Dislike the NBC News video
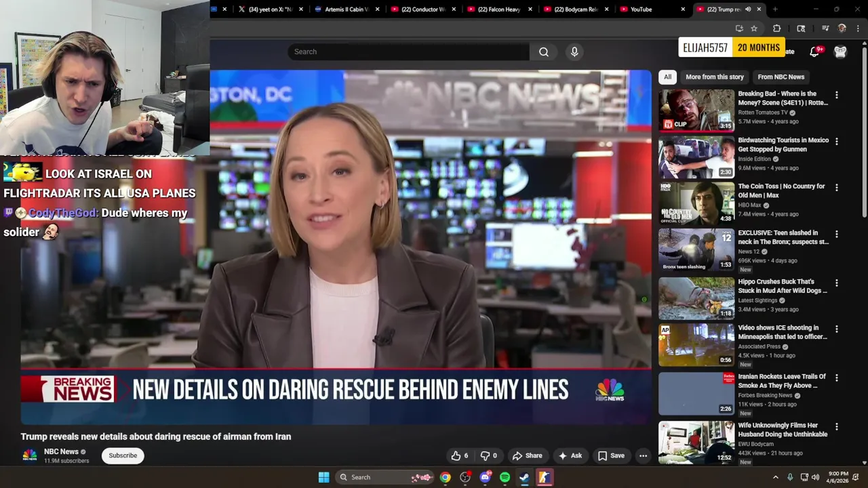 489,455
